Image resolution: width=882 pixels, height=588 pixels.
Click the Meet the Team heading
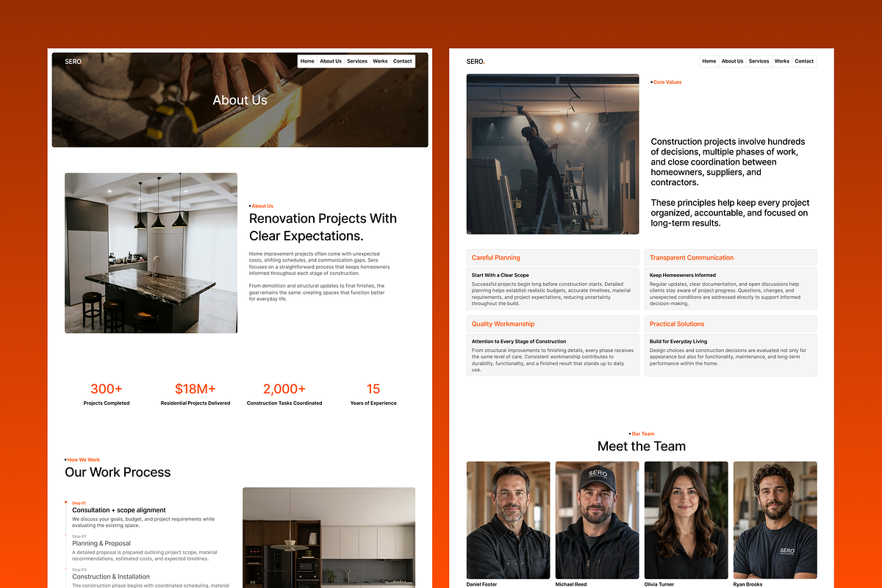(x=642, y=446)
